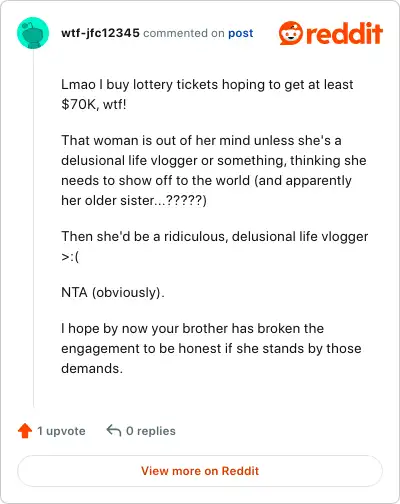
Task: Click the "her older sister...?????)" line
Action: point(134,200)
